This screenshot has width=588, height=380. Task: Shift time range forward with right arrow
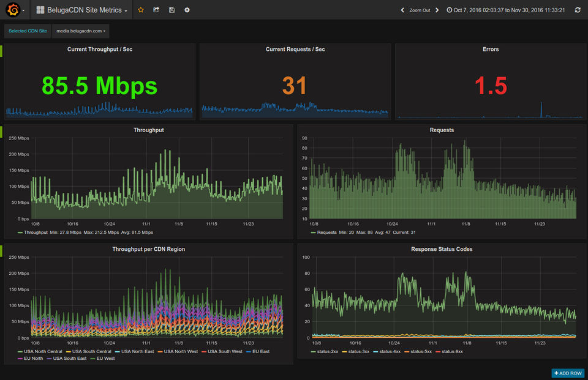437,10
